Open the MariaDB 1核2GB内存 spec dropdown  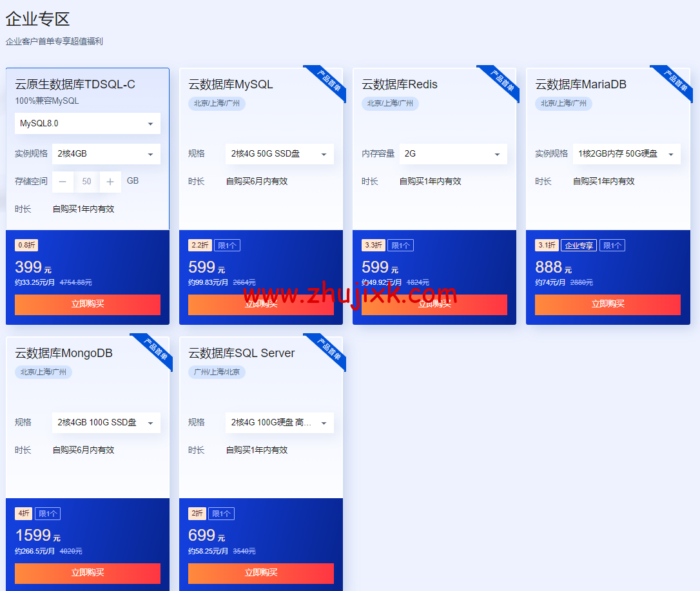[x=626, y=154]
